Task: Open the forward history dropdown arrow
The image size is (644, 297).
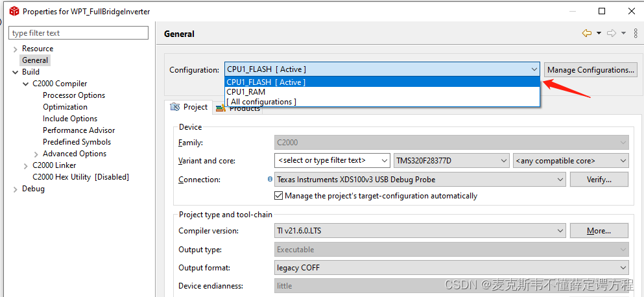Action: (x=623, y=33)
